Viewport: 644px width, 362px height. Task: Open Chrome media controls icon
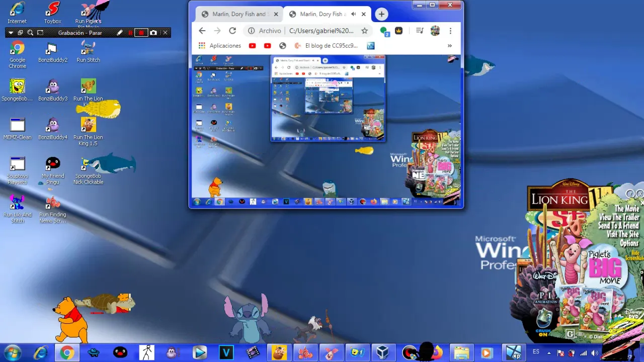pyautogui.click(x=420, y=31)
